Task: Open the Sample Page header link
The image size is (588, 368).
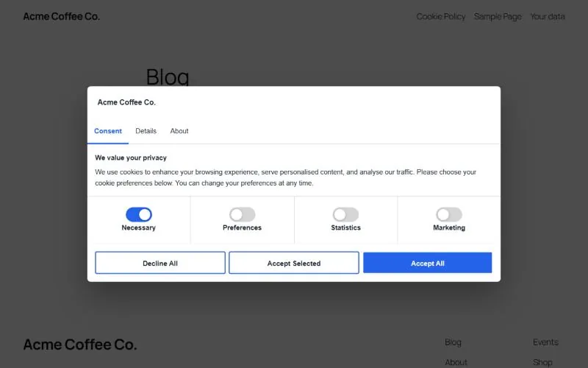Action: (498, 16)
